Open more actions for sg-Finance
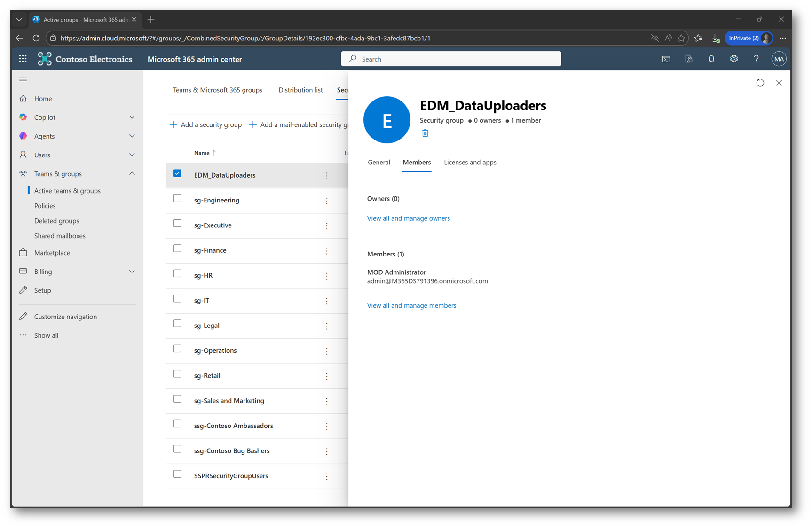Screen dimensions: 812x528 pyautogui.click(x=327, y=251)
